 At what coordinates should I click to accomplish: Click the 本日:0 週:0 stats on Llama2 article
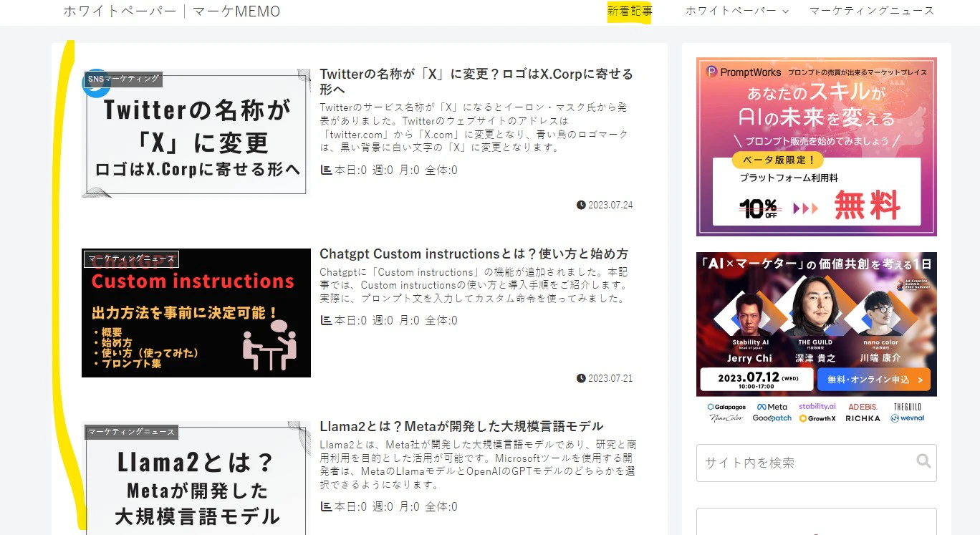(396, 506)
